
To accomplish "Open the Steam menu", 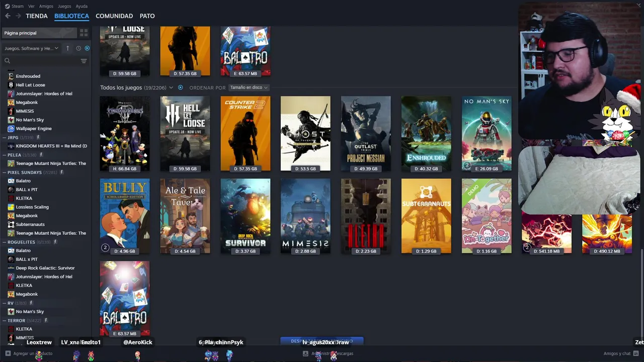I will click(x=18, y=6).
